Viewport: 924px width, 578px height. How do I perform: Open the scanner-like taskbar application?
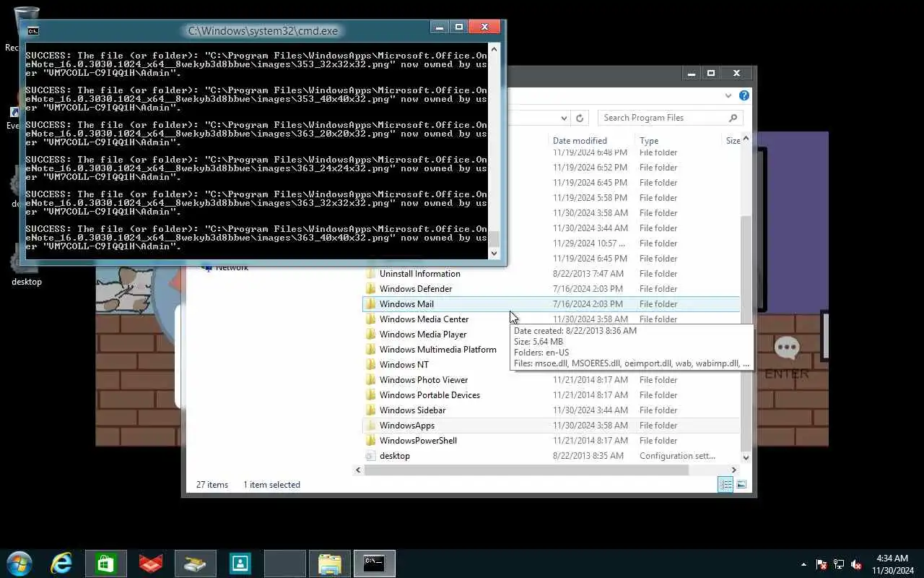click(x=196, y=564)
